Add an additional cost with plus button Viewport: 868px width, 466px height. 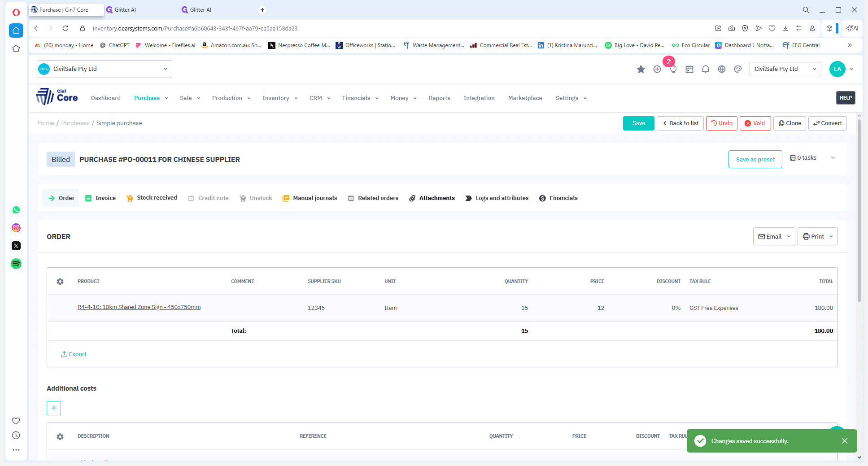[x=54, y=408]
